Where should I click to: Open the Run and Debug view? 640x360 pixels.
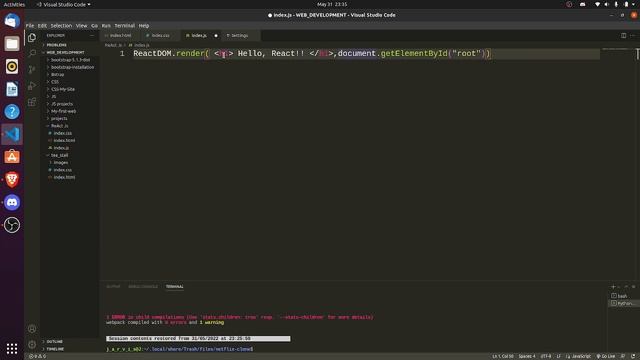coord(32,86)
